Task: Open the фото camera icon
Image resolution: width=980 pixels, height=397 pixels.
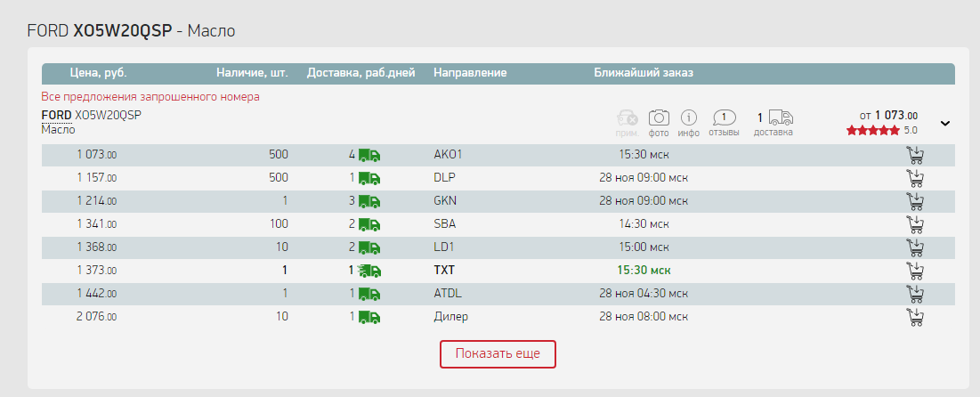Action: [659, 117]
